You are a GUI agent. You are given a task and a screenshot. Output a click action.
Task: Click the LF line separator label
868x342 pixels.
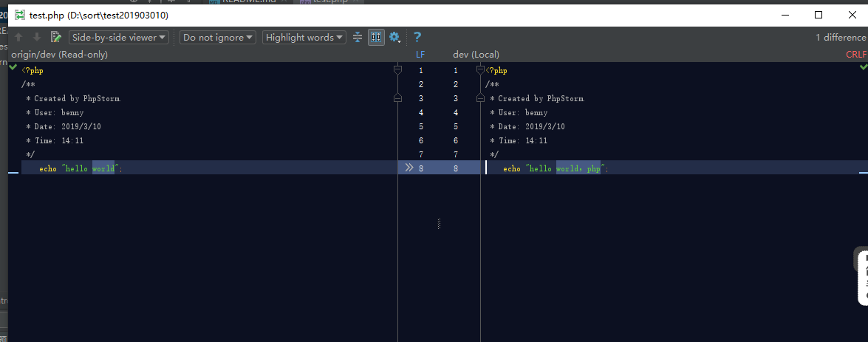pyautogui.click(x=420, y=54)
